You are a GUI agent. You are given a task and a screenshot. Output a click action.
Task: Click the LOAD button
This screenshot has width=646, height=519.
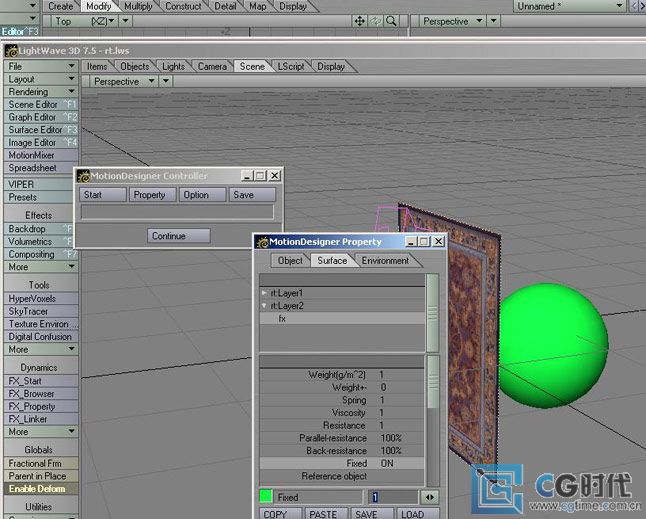click(418, 514)
